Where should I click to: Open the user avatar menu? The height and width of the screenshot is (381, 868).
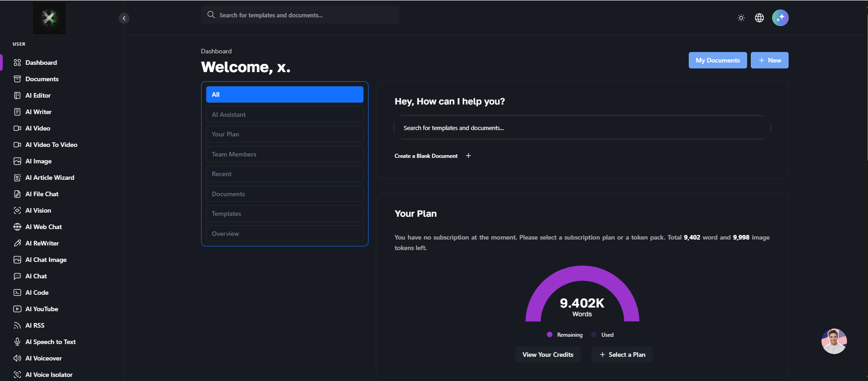pos(780,18)
